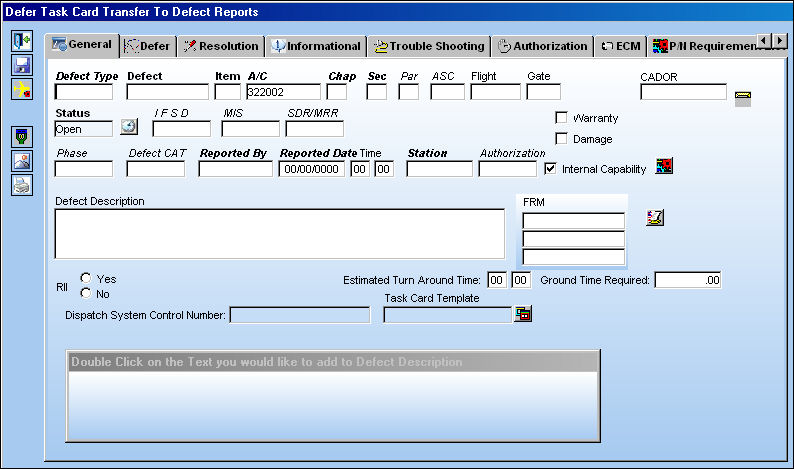Open the Trouble Shooting tab
Screen dimensions: 794x469
(429, 46)
